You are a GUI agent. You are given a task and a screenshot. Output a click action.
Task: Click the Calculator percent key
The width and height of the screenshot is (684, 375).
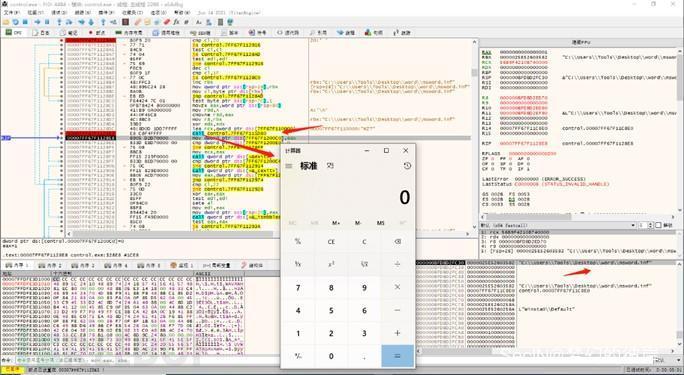pyautogui.click(x=298, y=242)
